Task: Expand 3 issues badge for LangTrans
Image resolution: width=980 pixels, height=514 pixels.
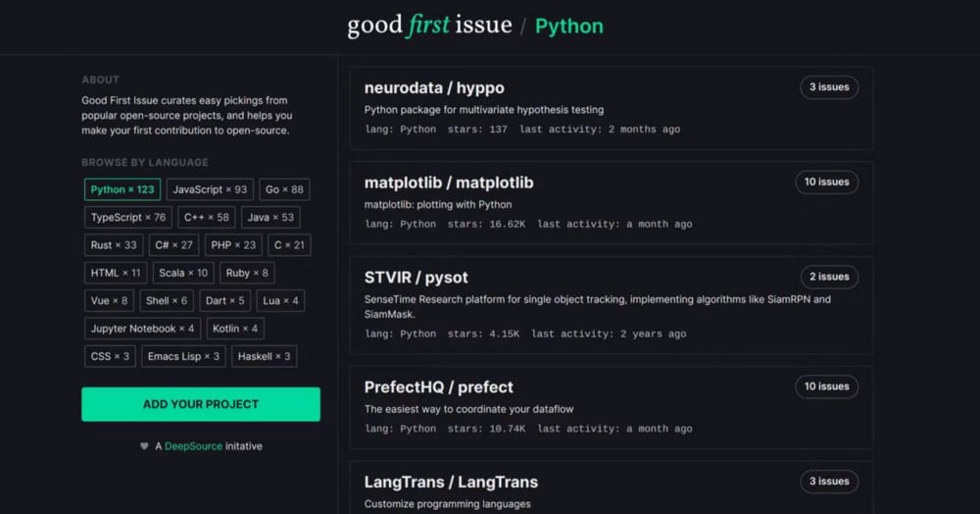Action: (829, 482)
